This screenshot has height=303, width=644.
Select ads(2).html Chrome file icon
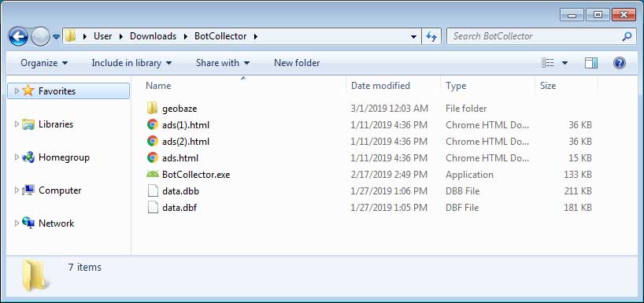pos(153,141)
